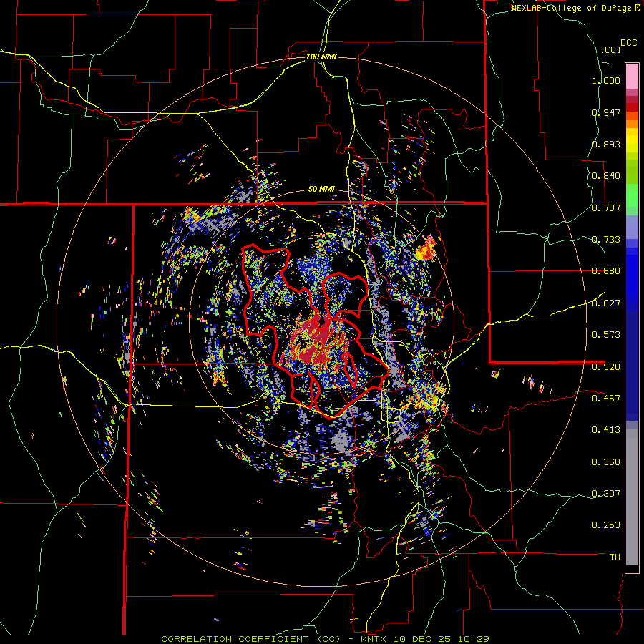Pick the red color bar segment near 0.947
This screenshot has width=644, height=644.
[632, 107]
